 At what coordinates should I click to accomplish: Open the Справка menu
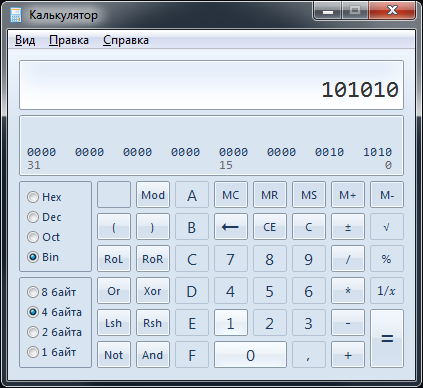coord(126,40)
